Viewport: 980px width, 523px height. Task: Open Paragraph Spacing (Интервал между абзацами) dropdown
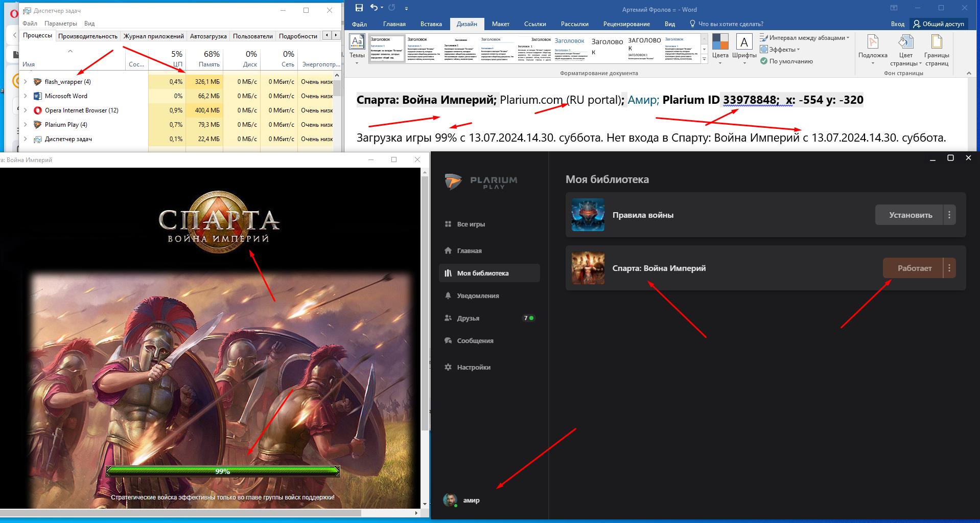click(805, 38)
